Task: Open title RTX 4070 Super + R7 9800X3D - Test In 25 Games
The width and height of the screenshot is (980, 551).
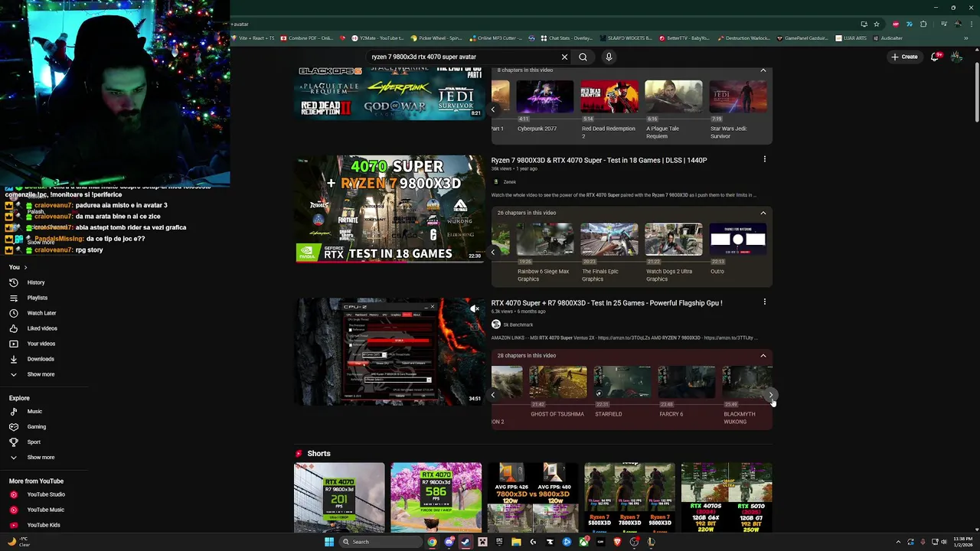Action: [606, 303]
